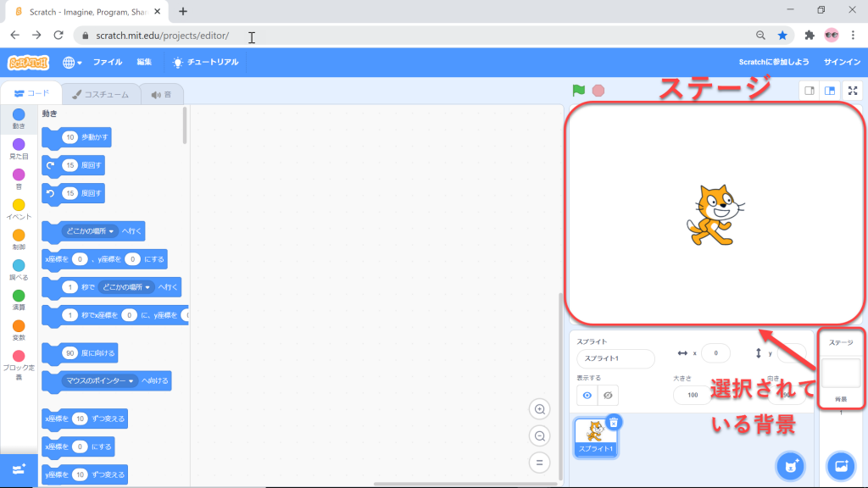Click the red stop button

[598, 90]
